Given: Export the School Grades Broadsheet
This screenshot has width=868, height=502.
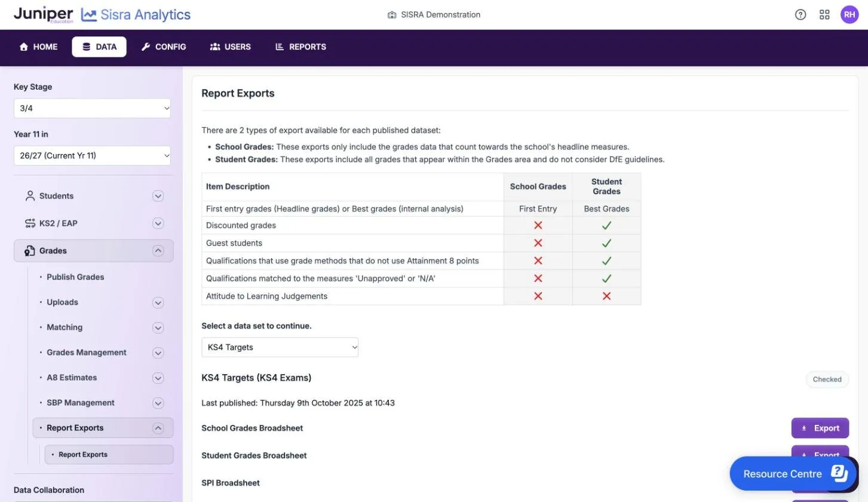Looking at the screenshot, I should tap(820, 428).
